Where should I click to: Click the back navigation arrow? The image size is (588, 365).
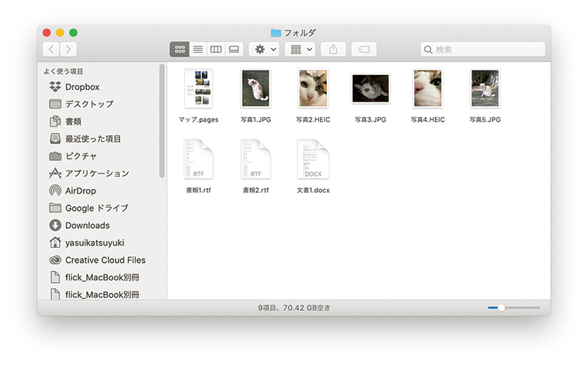(51, 49)
